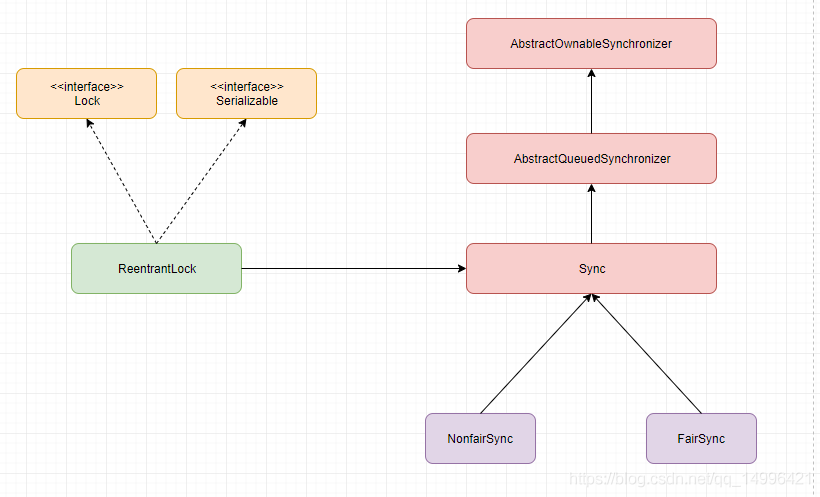820x497 pixels.
Task: Select the FairSync purple node
Action: coord(701,438)
